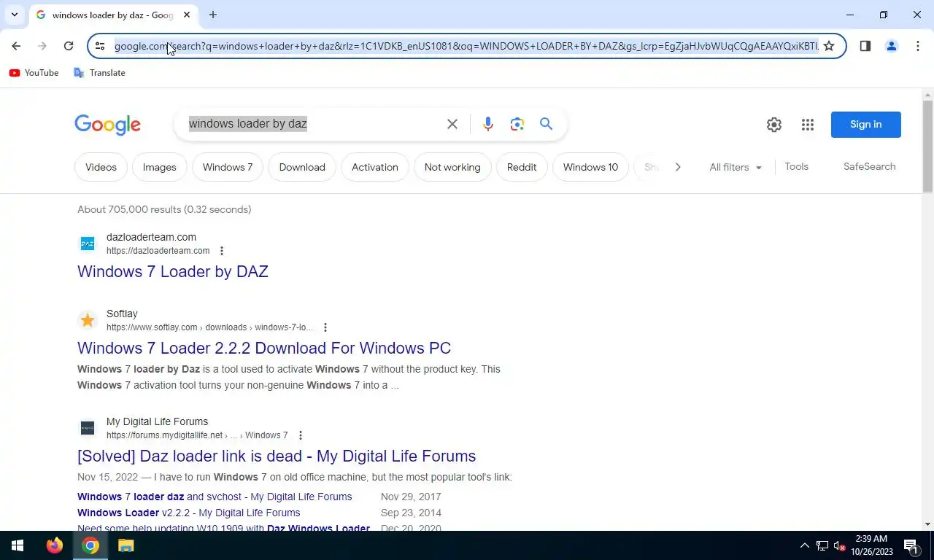
Task: Clear the search box text
Action: click(452, 124)
